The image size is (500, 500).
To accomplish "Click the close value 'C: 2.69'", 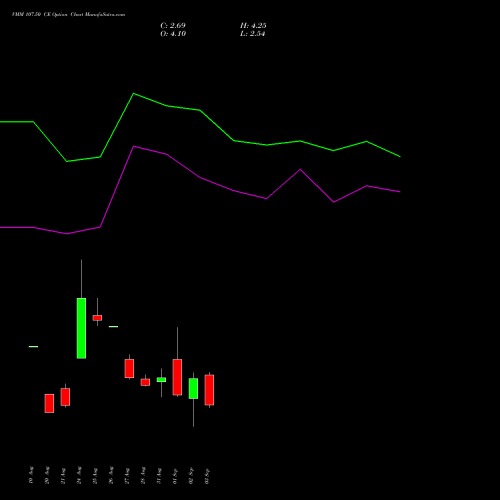I will pyautogui.click(x=173, y=26).
